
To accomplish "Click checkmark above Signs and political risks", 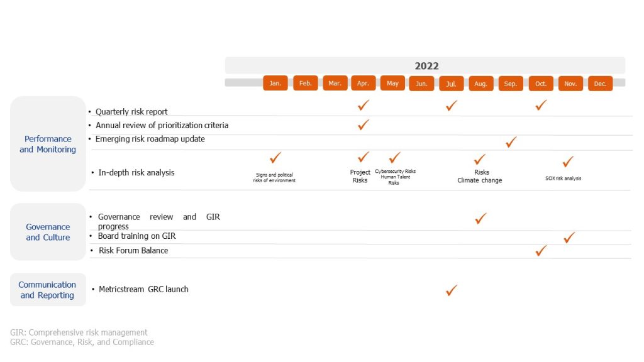I will (x=275, y=158).
